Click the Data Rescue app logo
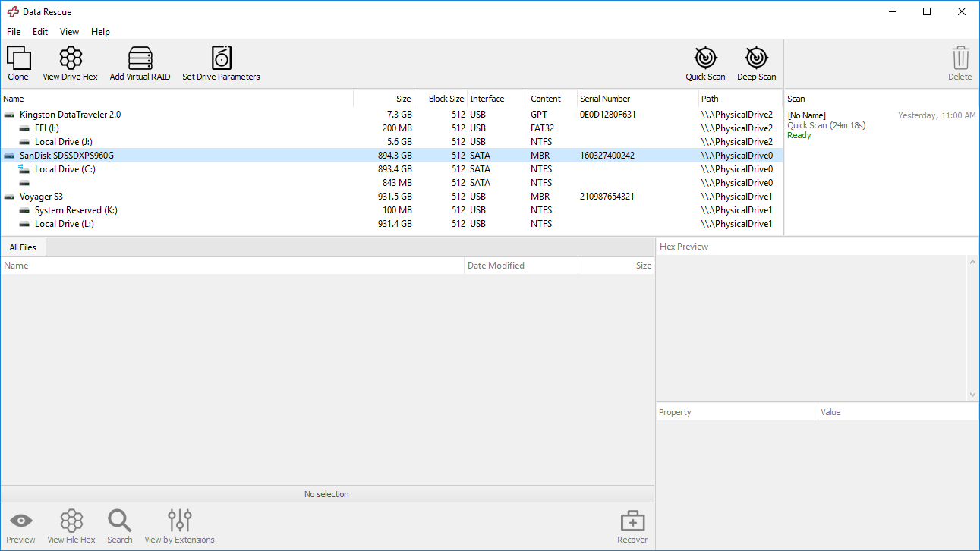This screenshot has height=551, width=980. 13,12
